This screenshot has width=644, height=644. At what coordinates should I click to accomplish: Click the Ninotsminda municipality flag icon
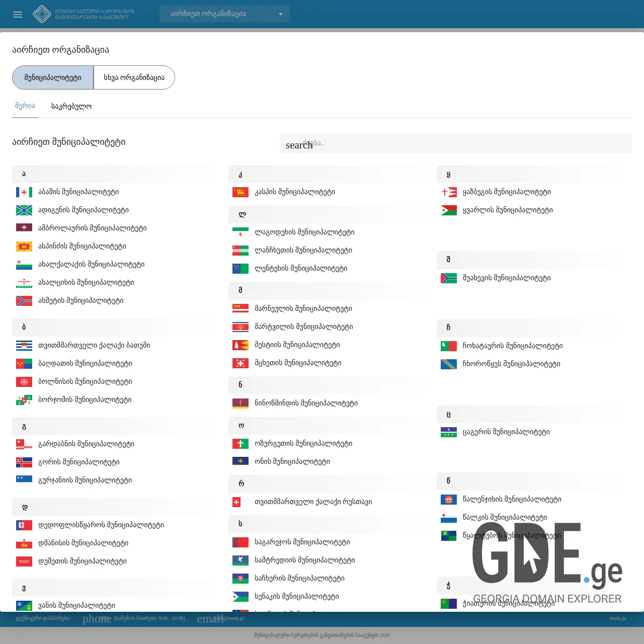click(x=240, y=403)
